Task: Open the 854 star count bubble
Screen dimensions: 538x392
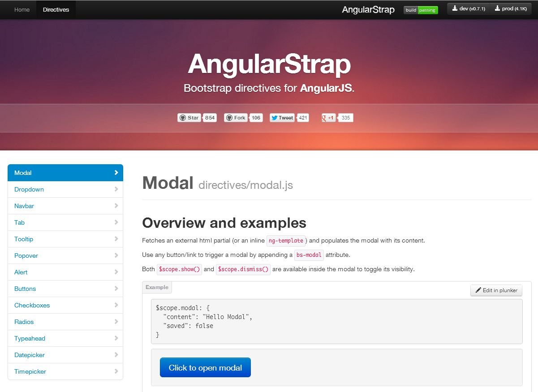Action: click(210, 118)
